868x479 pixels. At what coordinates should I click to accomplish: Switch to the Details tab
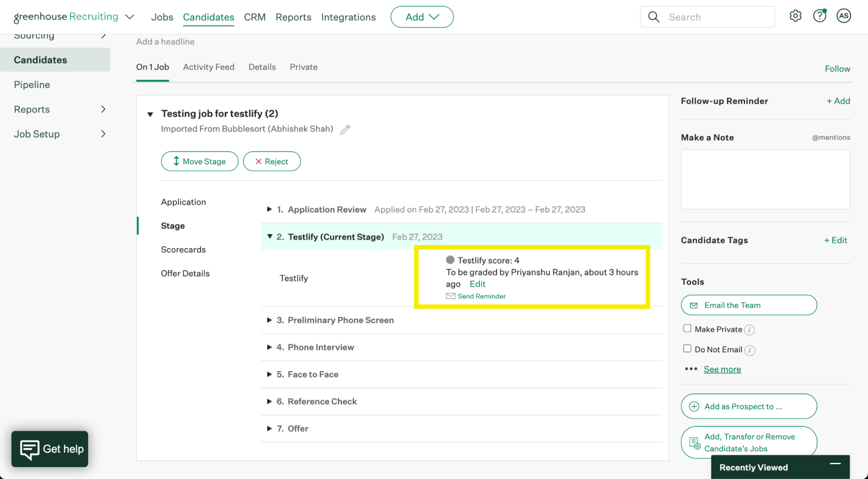(x=262, y=67)
